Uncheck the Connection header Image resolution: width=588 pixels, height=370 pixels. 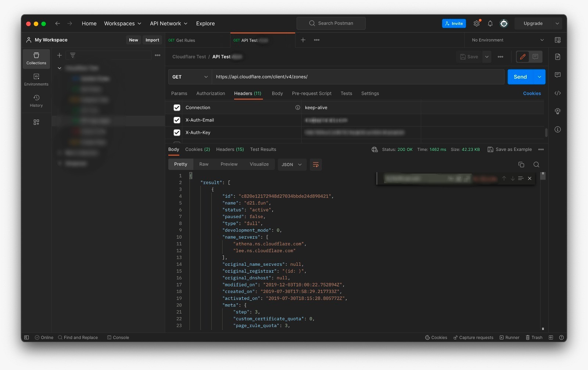[177, 108]
